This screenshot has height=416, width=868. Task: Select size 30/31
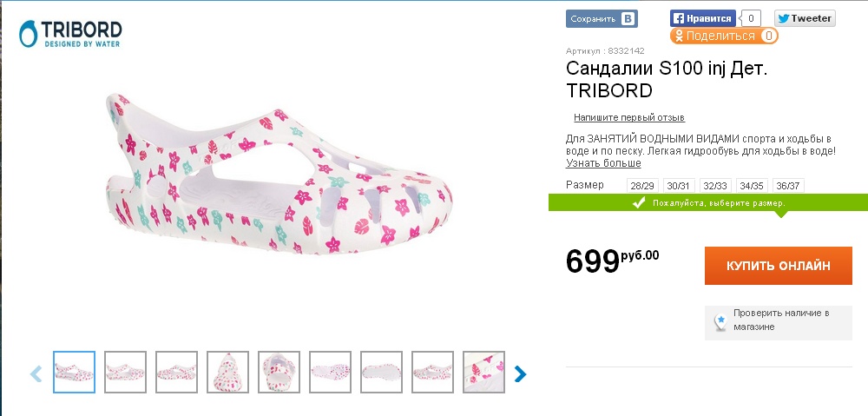pyautogui.click(x=679, y=185)
